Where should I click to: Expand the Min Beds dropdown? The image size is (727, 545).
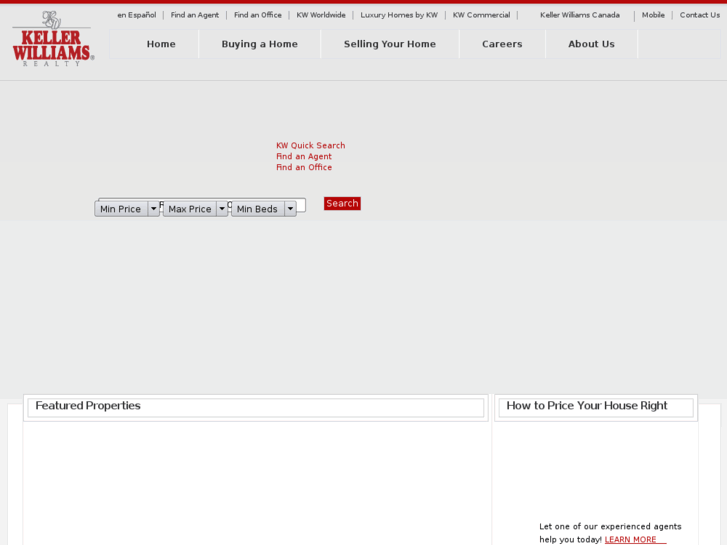(264, 209)
